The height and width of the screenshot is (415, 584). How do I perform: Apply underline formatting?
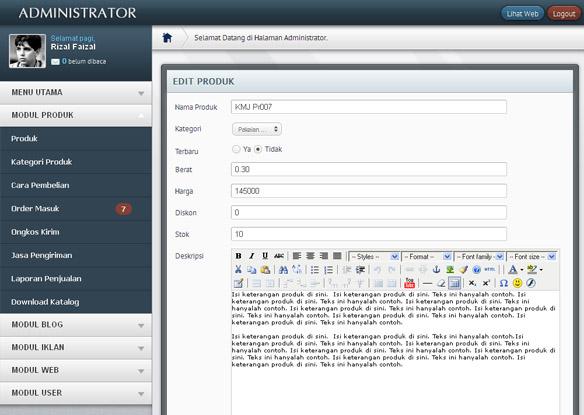tap(265, 256)
